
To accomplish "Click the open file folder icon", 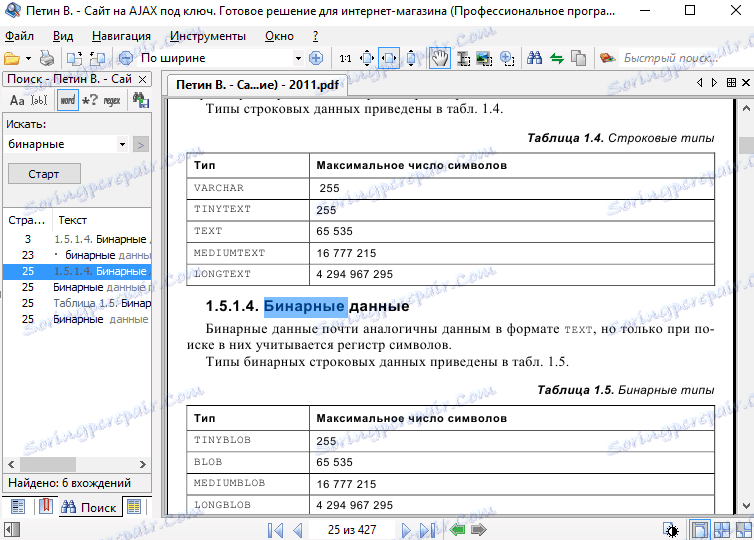I will (x=11, y=58).
